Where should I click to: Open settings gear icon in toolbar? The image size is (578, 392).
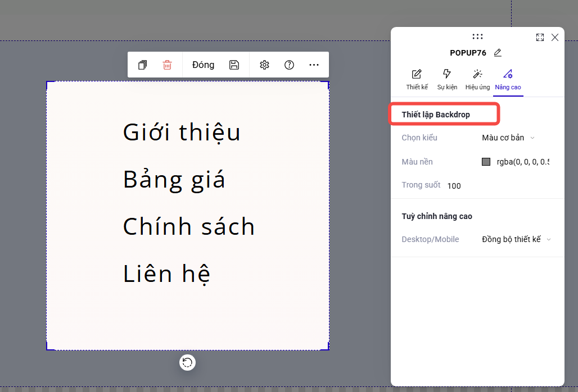[x=264, y=65]
